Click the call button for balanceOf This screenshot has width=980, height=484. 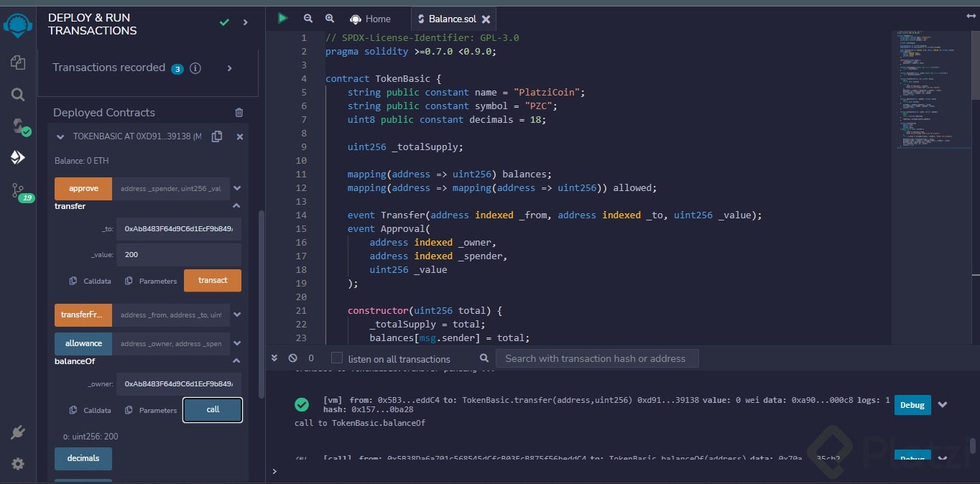click(213, 410)
